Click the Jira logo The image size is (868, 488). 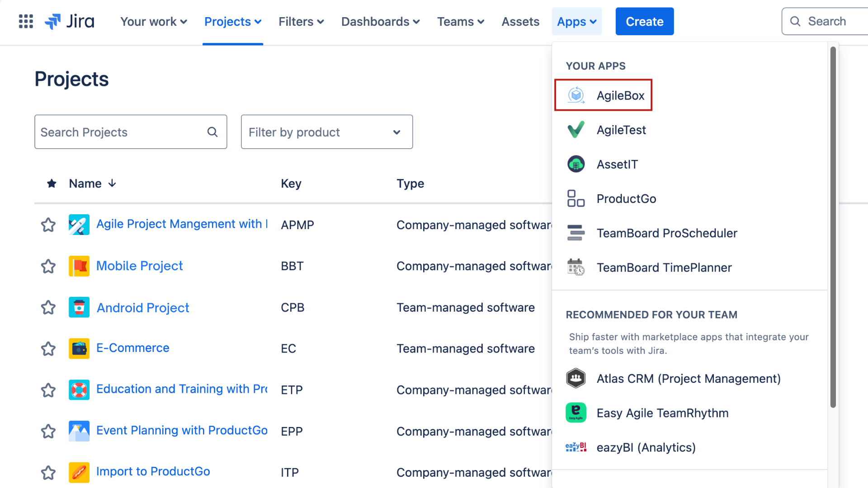pos(70,21)
